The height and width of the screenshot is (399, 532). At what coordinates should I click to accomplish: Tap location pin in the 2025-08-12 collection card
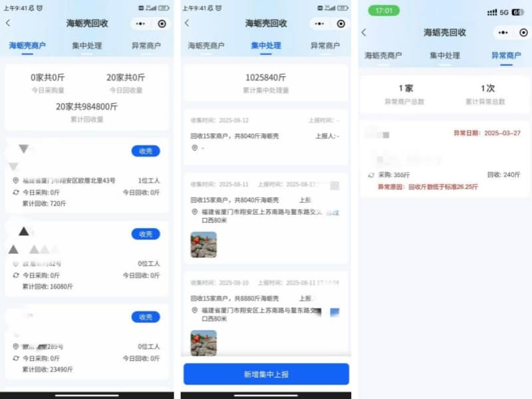[194, 148]
